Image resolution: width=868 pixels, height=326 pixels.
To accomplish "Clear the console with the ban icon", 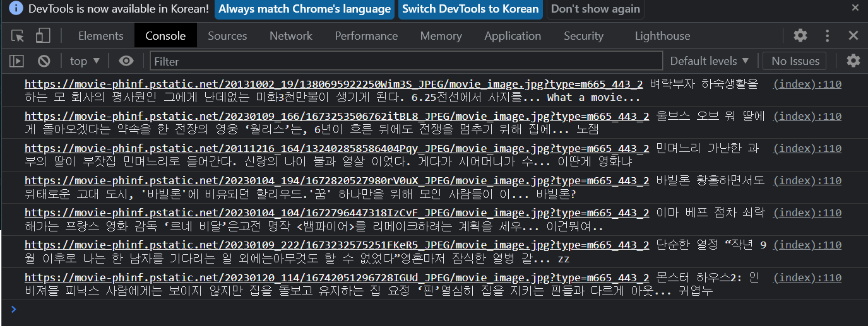I will point(44,61).
